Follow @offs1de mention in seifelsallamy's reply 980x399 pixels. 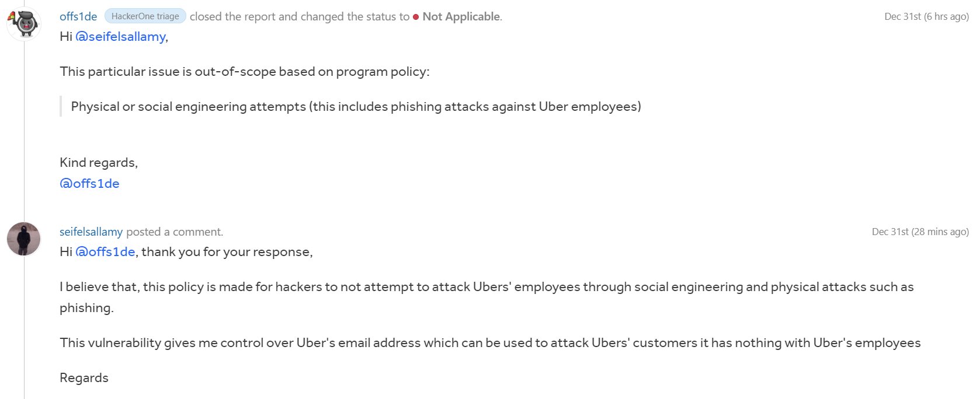105,252
